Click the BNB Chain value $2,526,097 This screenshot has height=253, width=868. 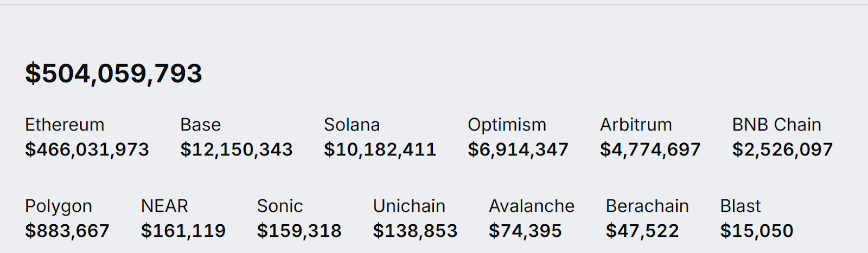point(783,150)
